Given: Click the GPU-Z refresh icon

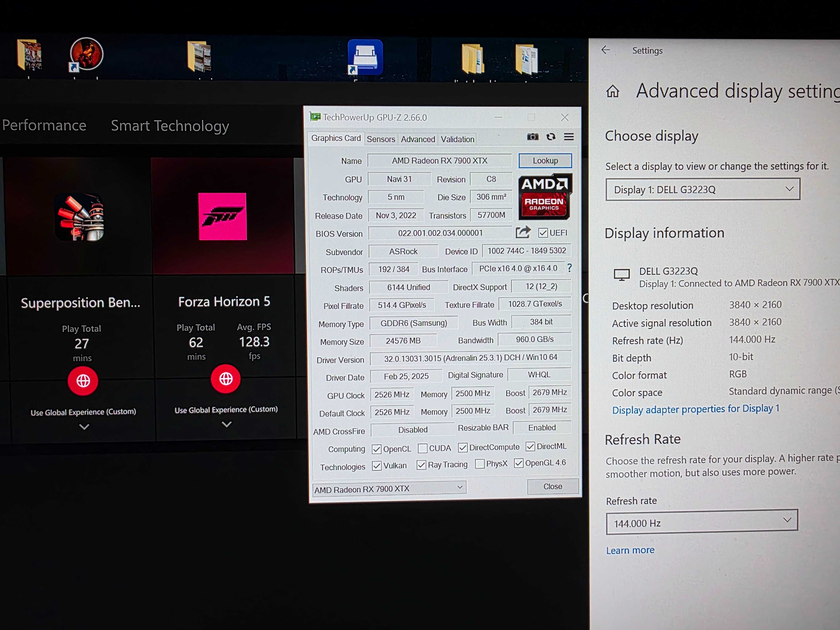Looking at the screenshot, I should 551,137.
